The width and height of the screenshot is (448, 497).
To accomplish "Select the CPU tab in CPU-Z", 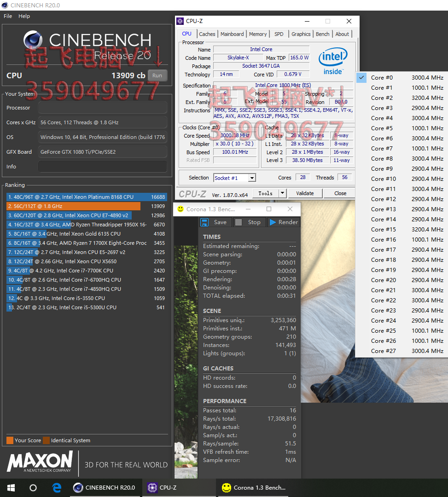I will tap(187, 34).
